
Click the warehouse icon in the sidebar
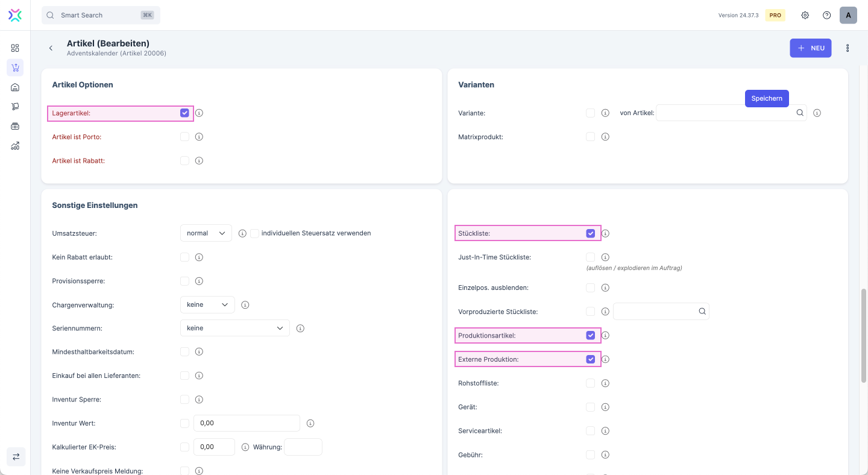pyautogui.click(x=15, y=87)
